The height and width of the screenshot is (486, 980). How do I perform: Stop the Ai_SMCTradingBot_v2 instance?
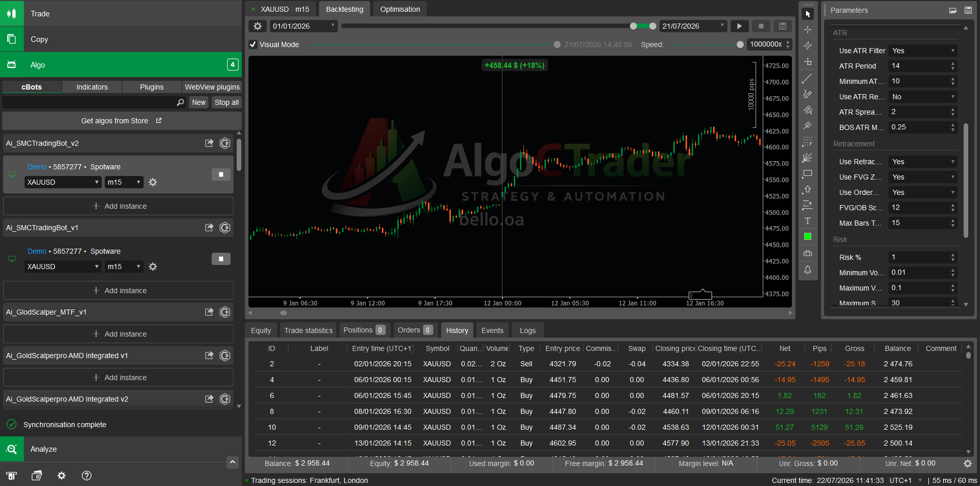[221, 174]
